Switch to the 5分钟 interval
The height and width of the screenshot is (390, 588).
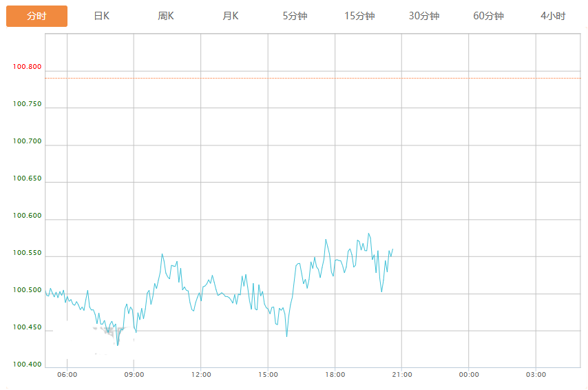295,16
